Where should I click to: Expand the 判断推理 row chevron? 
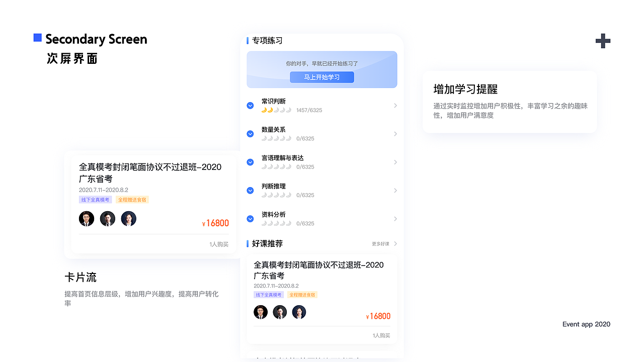pyautogui.click(x=395, y=191)
